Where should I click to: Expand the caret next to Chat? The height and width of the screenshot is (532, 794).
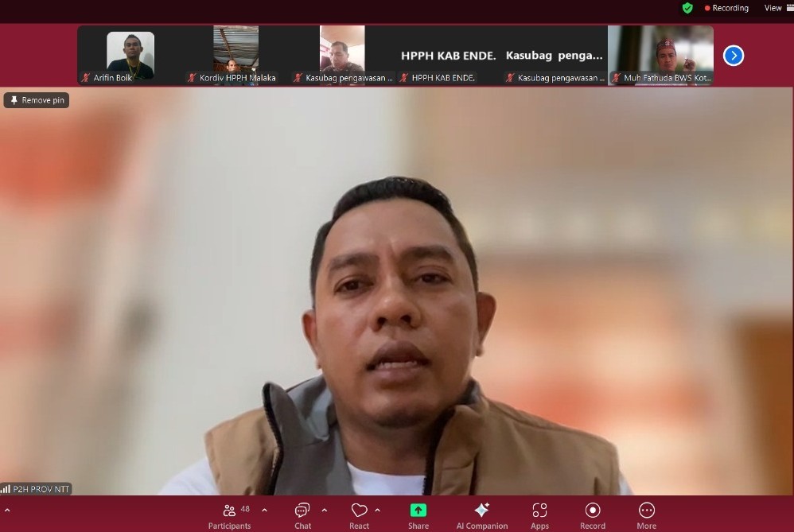tap(324, 511)
